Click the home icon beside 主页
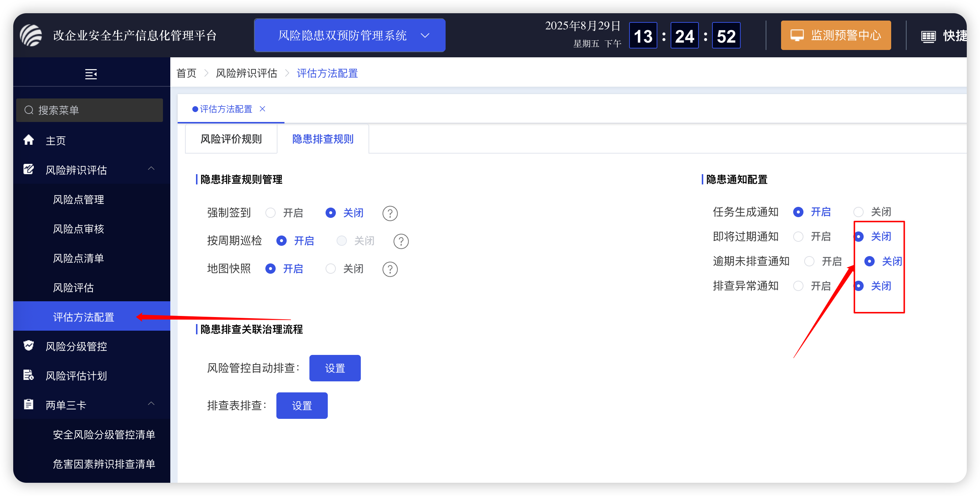 pos(29,140)
